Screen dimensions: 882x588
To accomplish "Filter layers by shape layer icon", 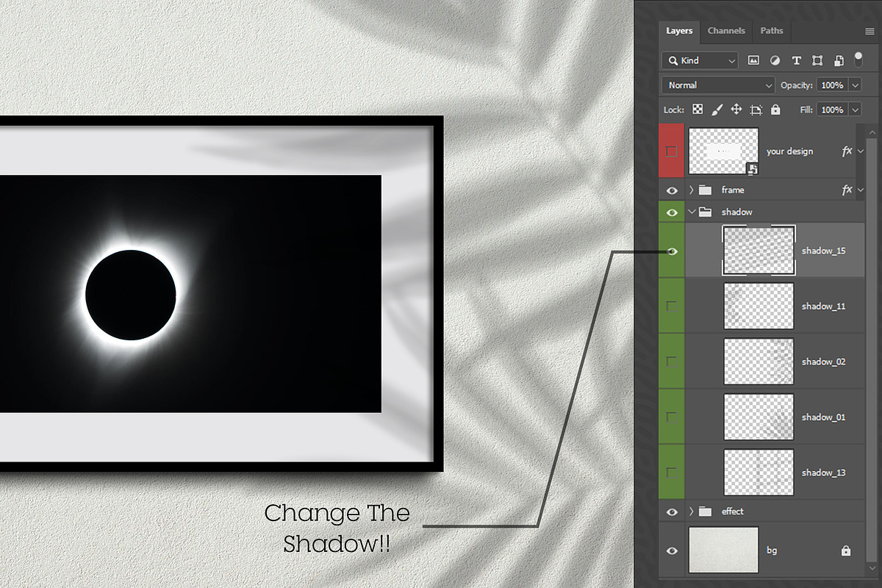I will tap(817, 60).
